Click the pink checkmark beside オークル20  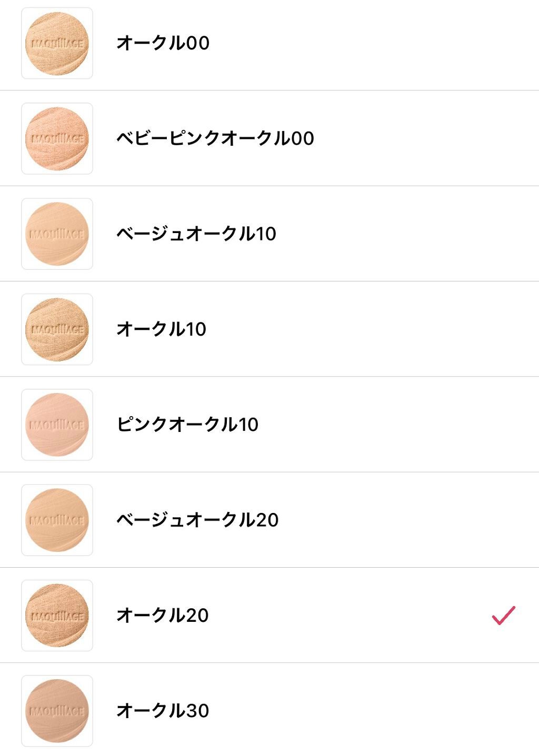coord(503,615)
